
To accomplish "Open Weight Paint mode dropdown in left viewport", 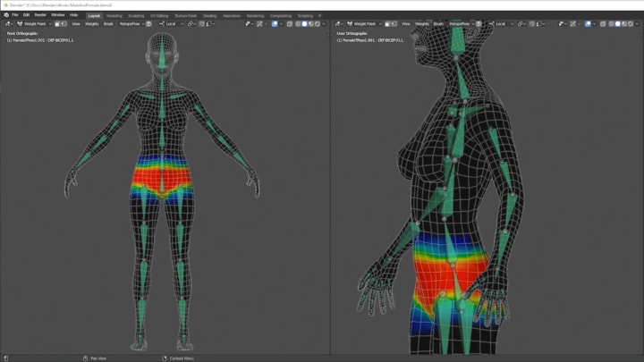I will point(35,24).
